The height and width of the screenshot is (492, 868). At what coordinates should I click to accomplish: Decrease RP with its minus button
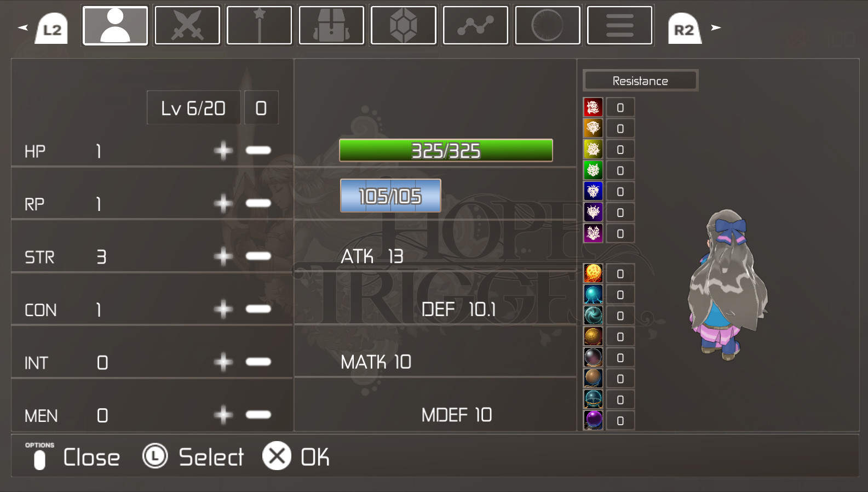(258, 203)
